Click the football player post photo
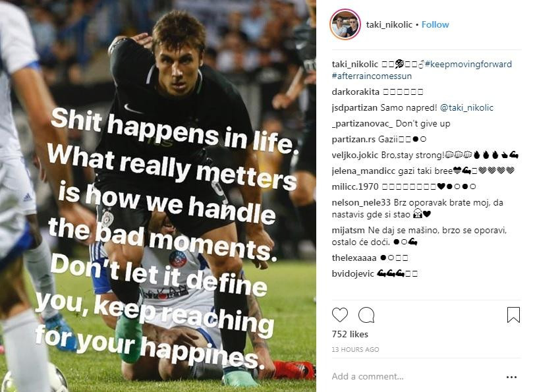The image size is (535, 392). click(158, 196)
